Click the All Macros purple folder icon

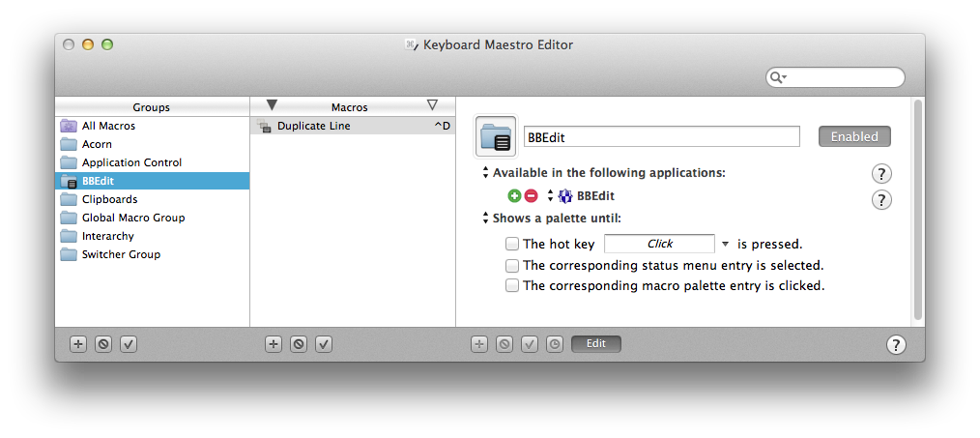pos(68,126)
